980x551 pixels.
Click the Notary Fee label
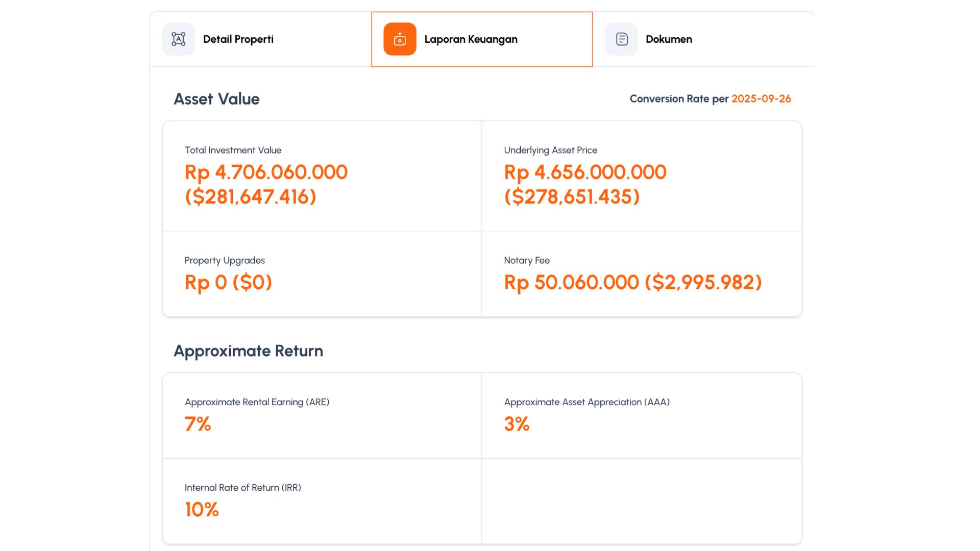pos(526,260)
